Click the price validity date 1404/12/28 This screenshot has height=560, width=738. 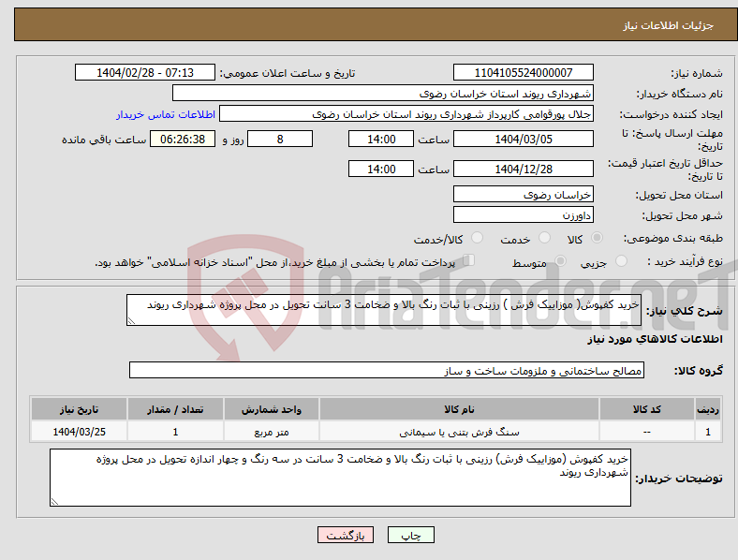coord(524,169)
